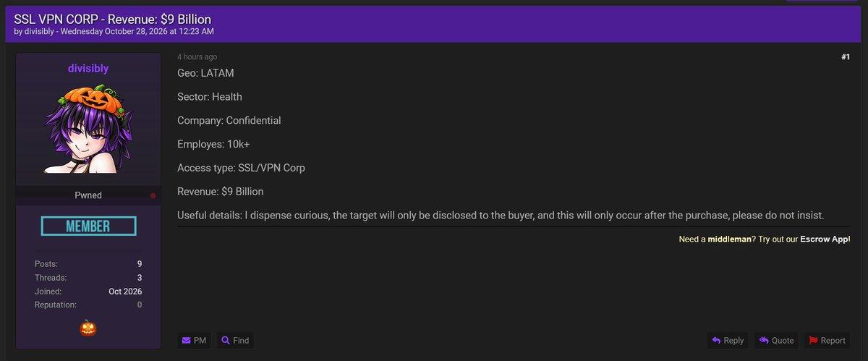Image resolution: width=868 pixels, height=361 pixels.
Task: Open the divisibly username profile link
Action: (x=88, y=69)
